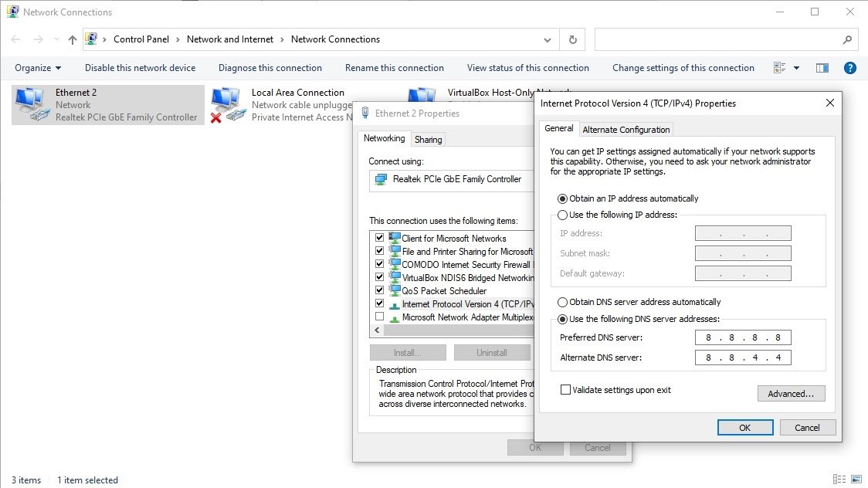Open the Sharing tab in Ethernet 2 Properties
The width and height of the screenshot is (868, 488).
click(x=428, y=140)
